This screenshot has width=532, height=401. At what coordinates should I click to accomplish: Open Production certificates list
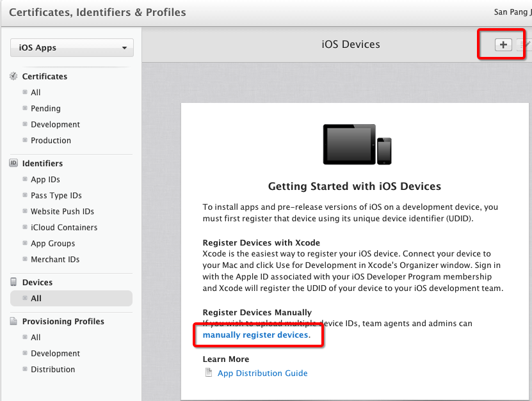[x=51, y=140]
